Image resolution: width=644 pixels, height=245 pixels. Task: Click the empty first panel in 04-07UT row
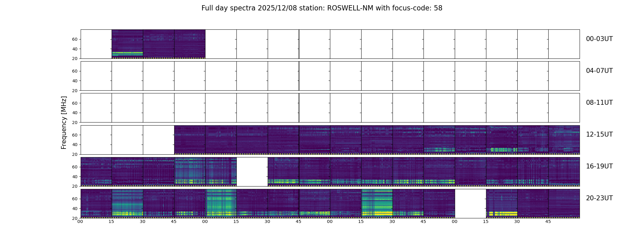click(96, 76)
